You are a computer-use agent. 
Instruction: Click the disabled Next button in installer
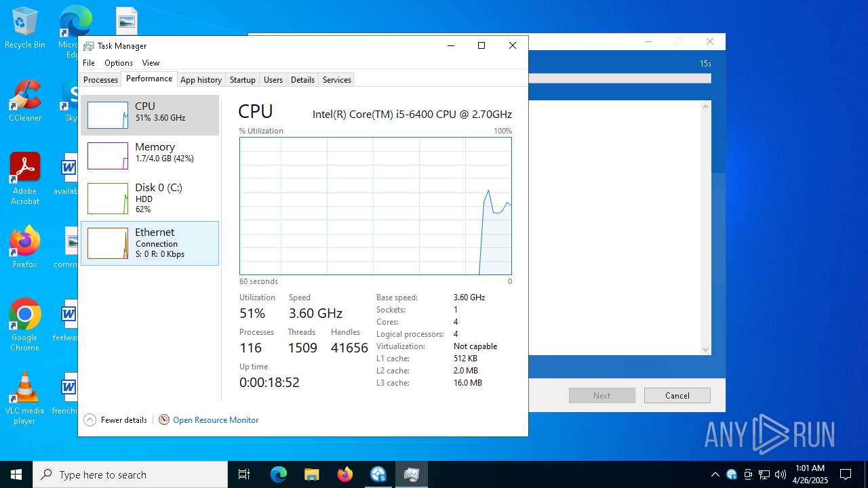point(601,396)
